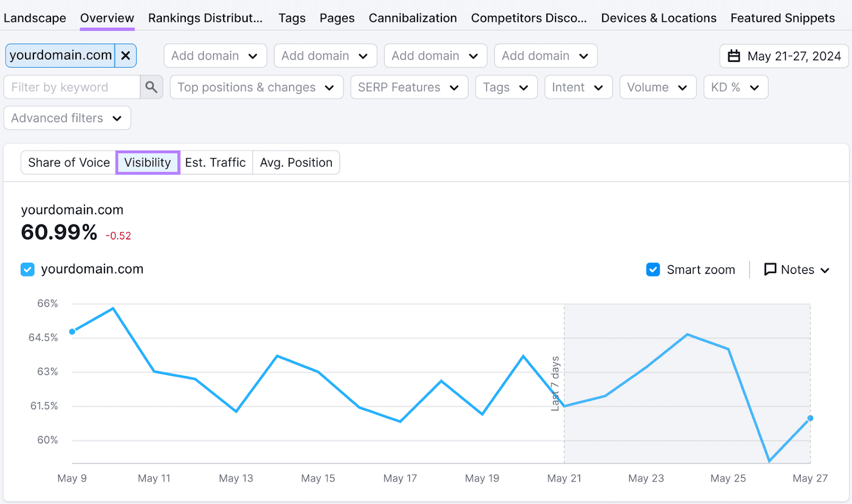Open the KD % filter dropdown
The height and width of the screenshot is (504, 852).
pos(735,87)
